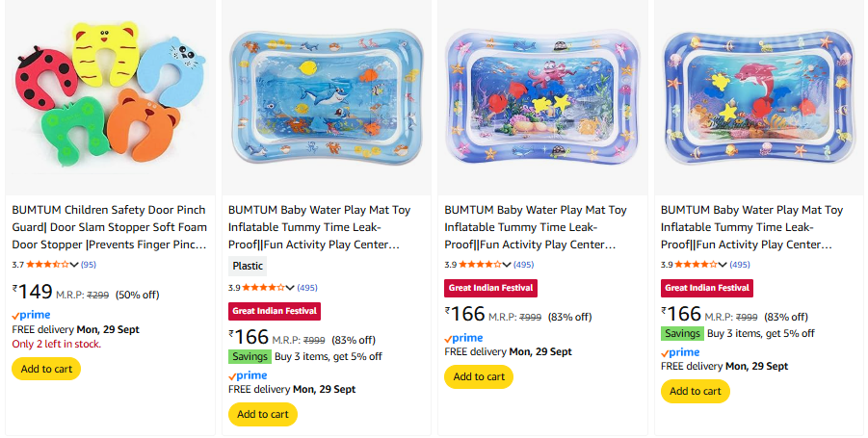This screenshot has height=438, width=868.
Task: Open the BUMTUM Children Safety Door Pinch Guard title
Action: (x=109, y=227)
